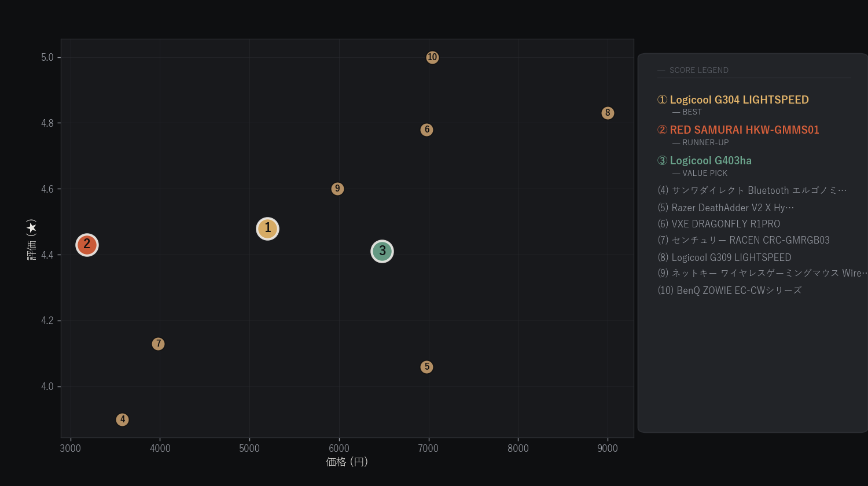Click scatter point 1 for Logicool G304

click(267, 229)
